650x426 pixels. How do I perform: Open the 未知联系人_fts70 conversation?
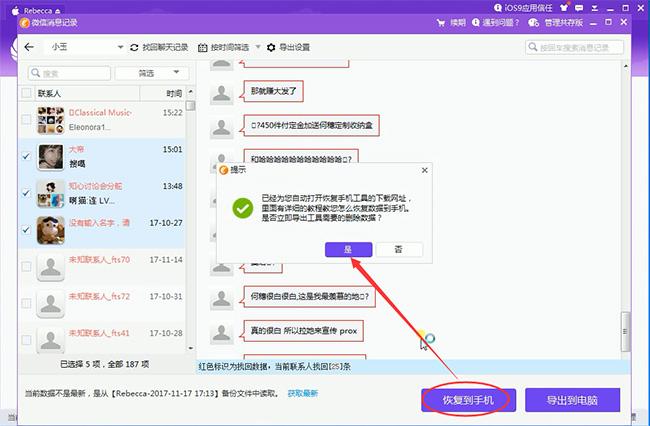click(x=102, y=267)
